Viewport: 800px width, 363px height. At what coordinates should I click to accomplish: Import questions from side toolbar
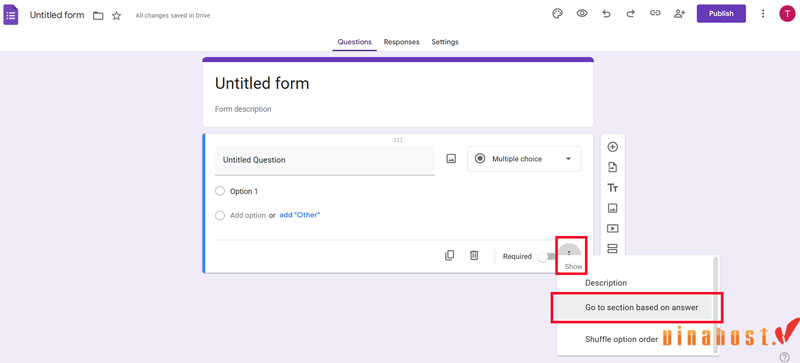click(x=613, y=167)
